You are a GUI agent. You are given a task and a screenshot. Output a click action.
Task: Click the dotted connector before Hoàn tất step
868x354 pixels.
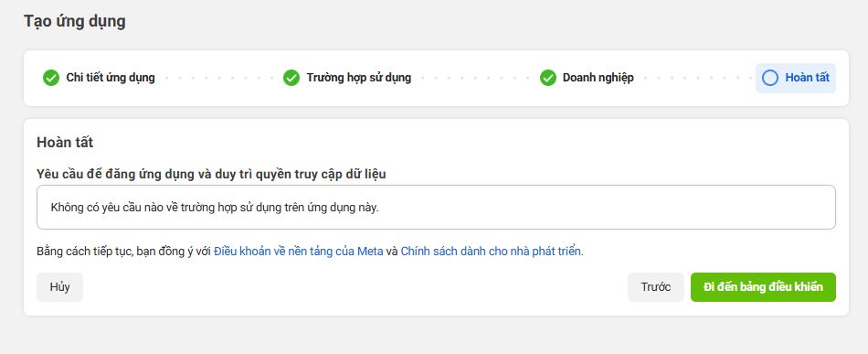coord(696,78)
